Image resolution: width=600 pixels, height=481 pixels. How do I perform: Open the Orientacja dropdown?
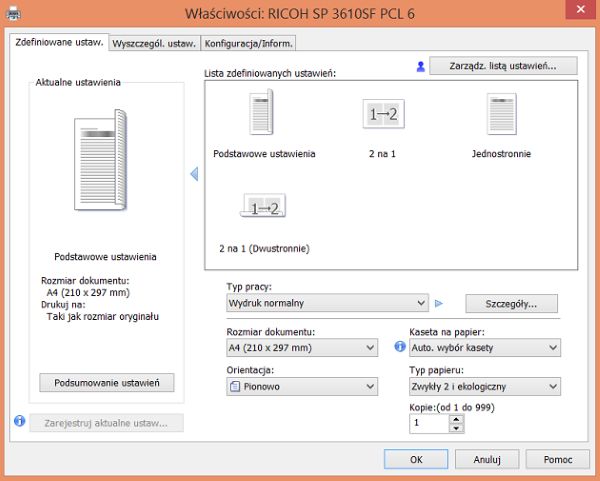click(x=302, y=386)
